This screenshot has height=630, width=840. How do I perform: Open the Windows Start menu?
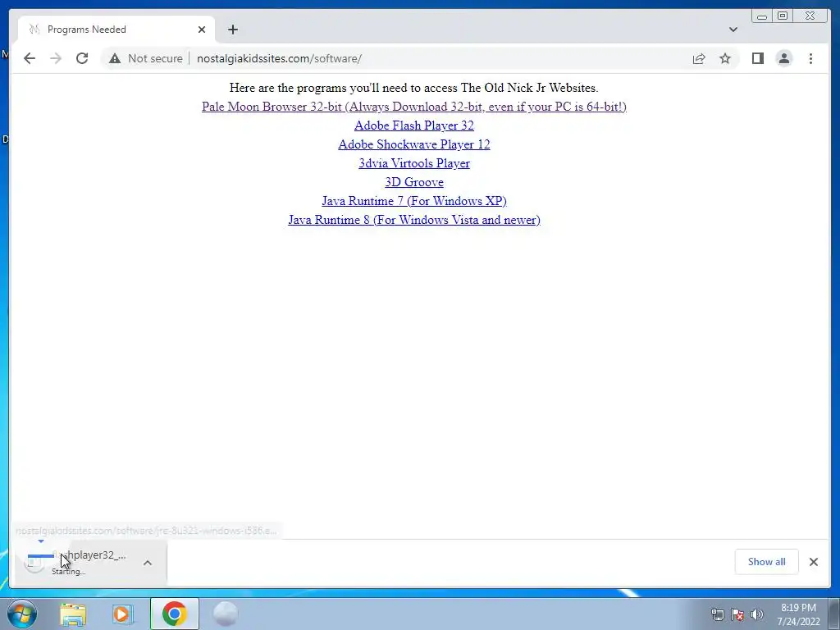pos(21,614)
